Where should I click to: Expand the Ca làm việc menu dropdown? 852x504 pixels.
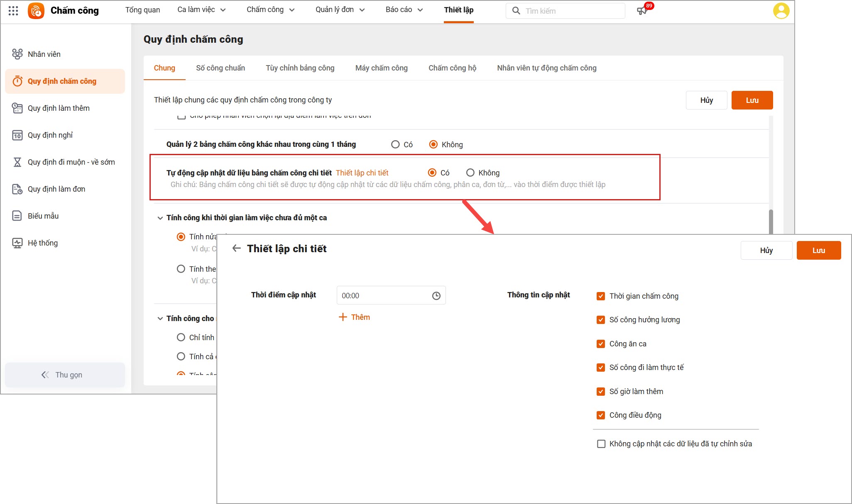pos(202,10)
